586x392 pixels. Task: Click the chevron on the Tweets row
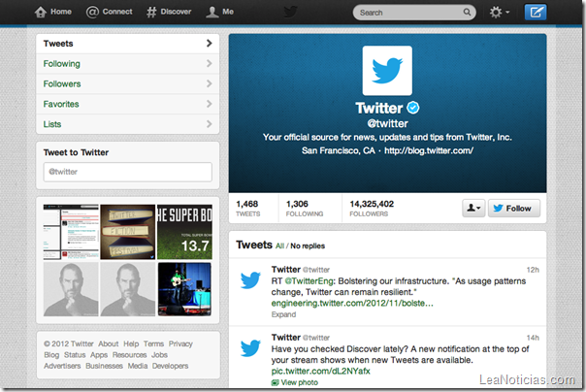(210, 44)
